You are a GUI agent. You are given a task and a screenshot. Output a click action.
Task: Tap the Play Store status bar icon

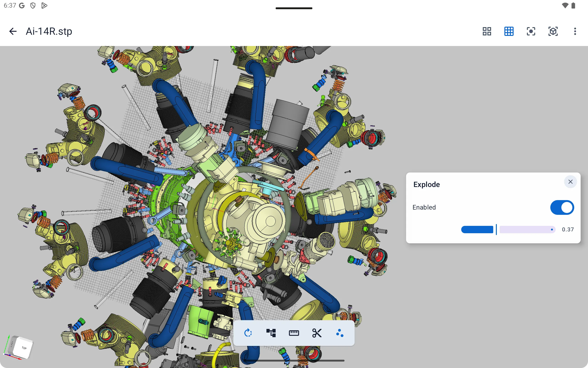pyautogui.click(x=44, y=6)
